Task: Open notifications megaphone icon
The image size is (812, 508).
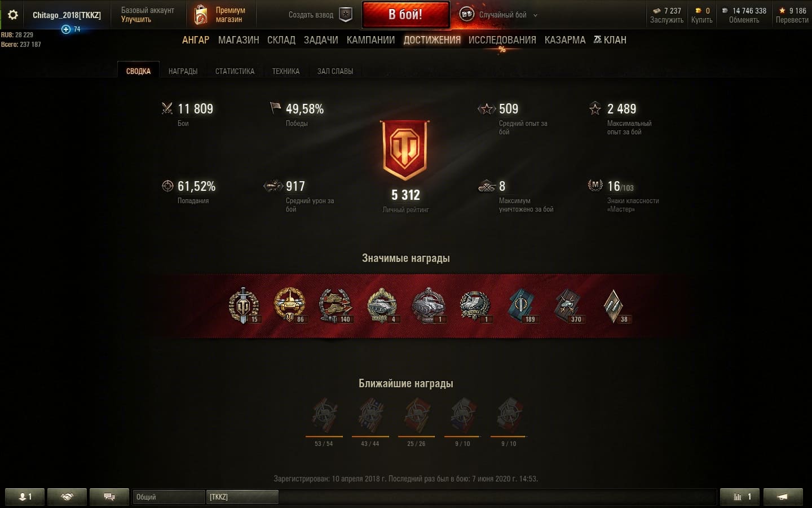Action: pos(783,497)
